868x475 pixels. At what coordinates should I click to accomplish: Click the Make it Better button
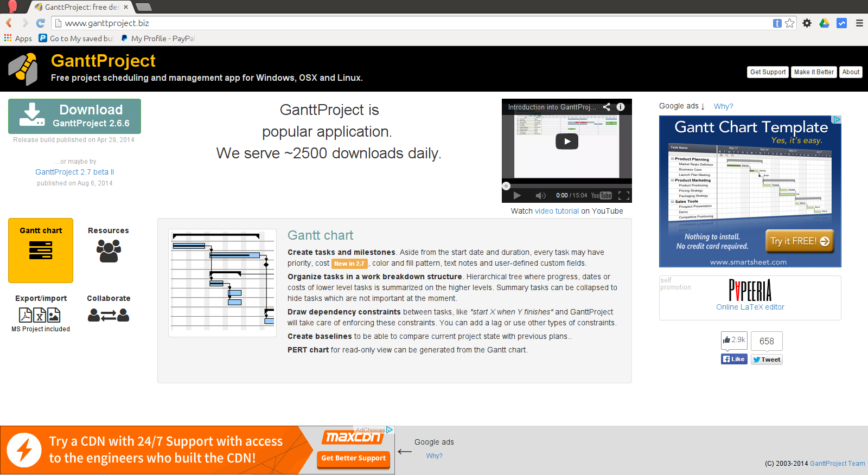point(814,72)
